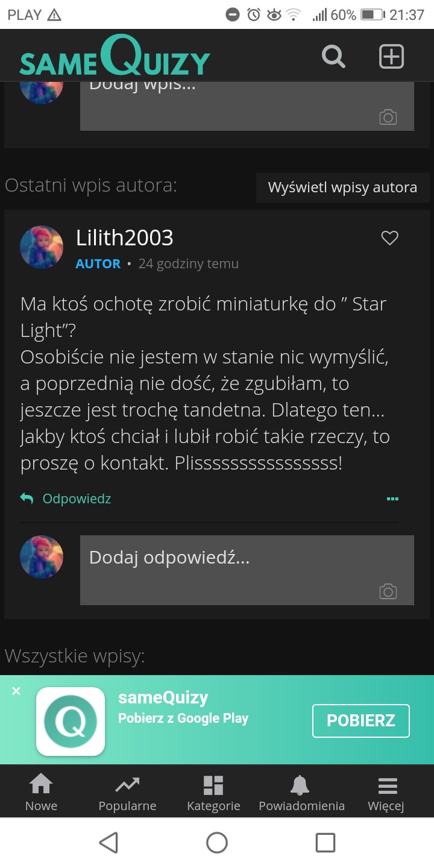434x868 pixels.
Task: Dismiss the sameQuizy ad banner
Action: [16, 691]
